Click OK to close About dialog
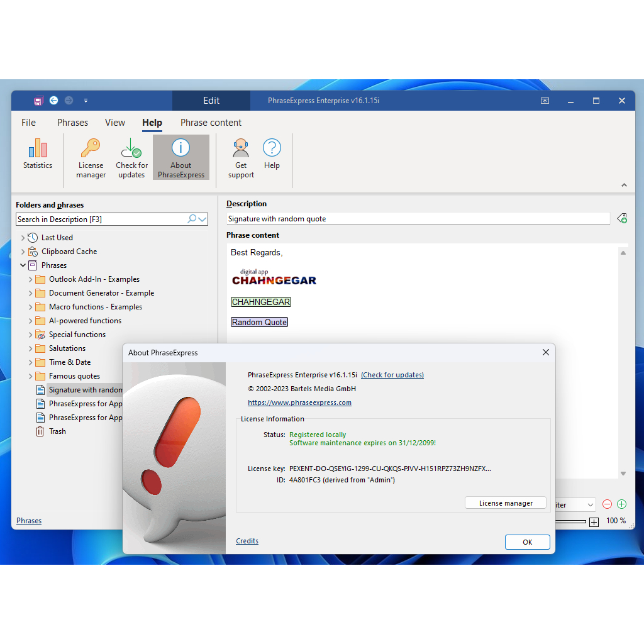This screenshot has width=644, height=644. [528, 542]
